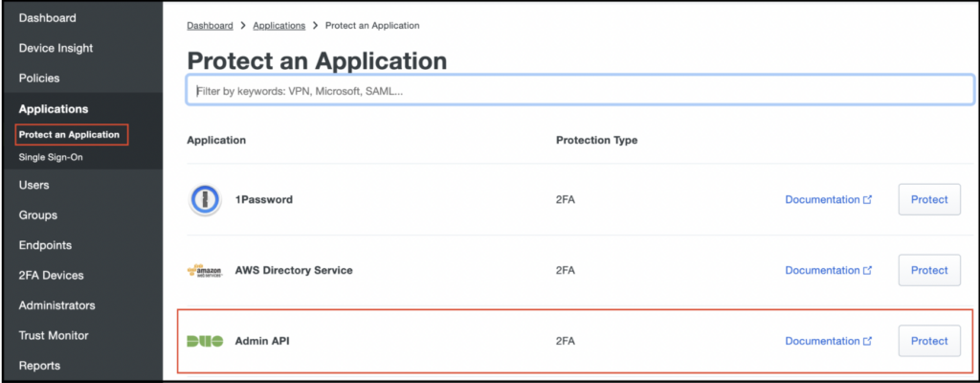Open Documentation link for AWS Directory Service
The width and height of the screenshot is (980, 383).
tap(828, 270)
